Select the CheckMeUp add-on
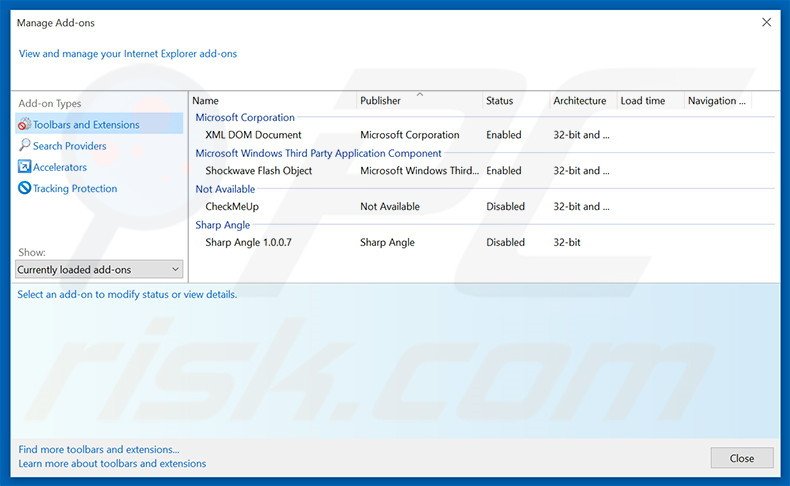 (234, 207)
